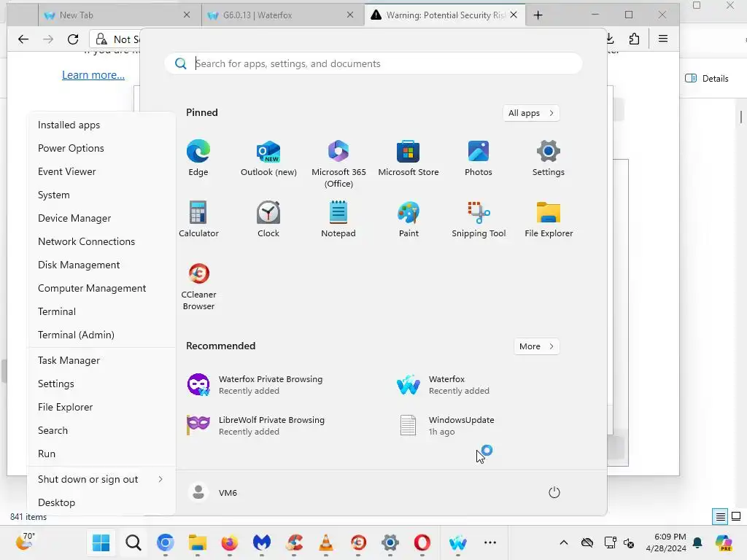Open Notepad from pinned apps
The image size is (747, 560).
coord(338,219)
